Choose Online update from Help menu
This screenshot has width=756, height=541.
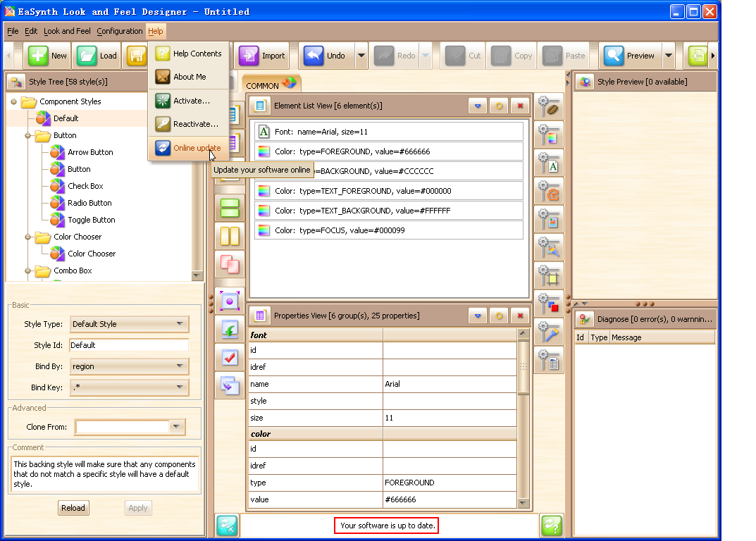[189, 148]
